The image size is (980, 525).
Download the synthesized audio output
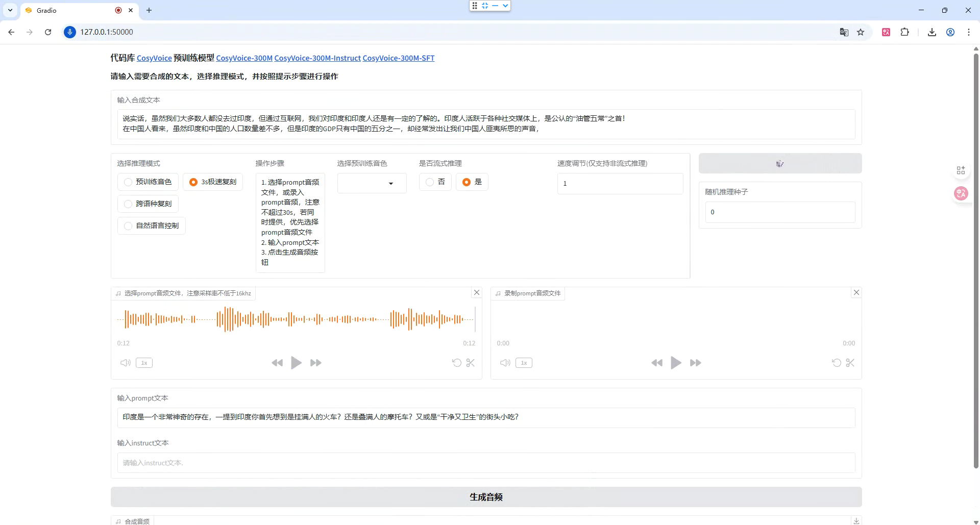tap(856, 520)
